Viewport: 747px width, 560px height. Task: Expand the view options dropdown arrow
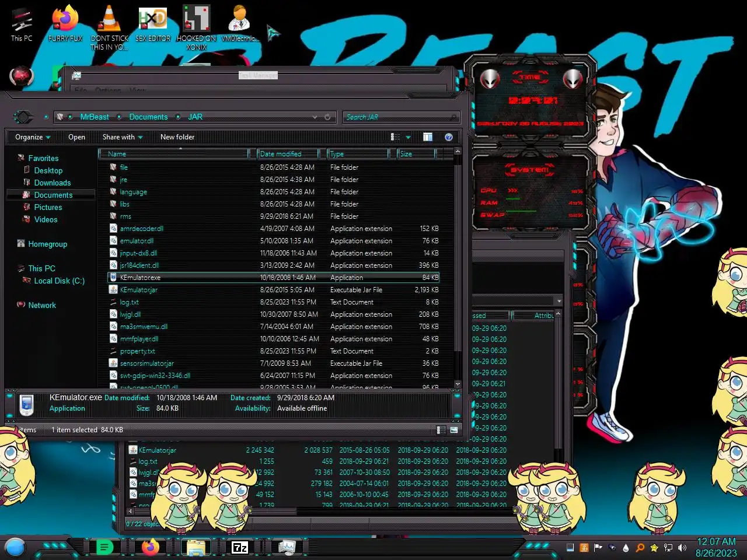click(408, 137)
